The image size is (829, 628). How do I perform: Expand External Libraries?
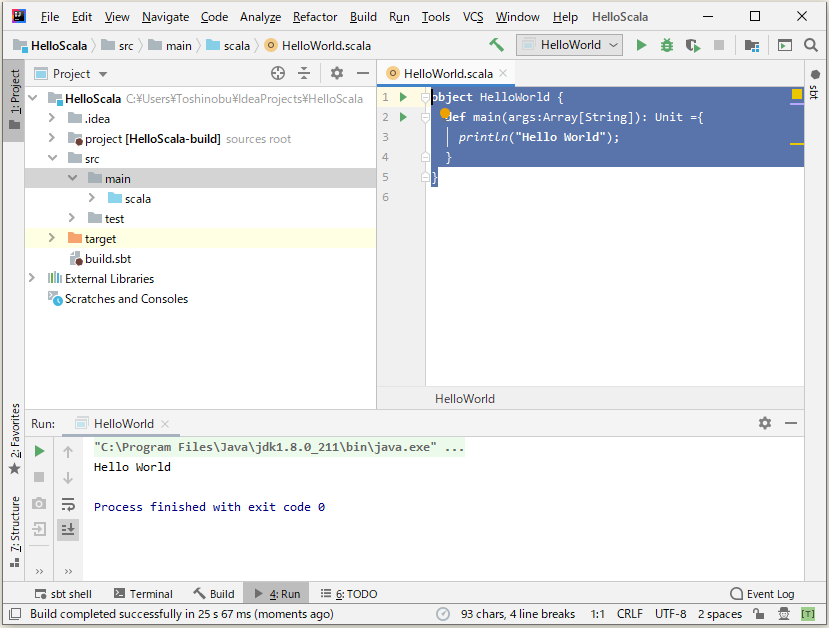pyautogui.click(x=32, y=278)
